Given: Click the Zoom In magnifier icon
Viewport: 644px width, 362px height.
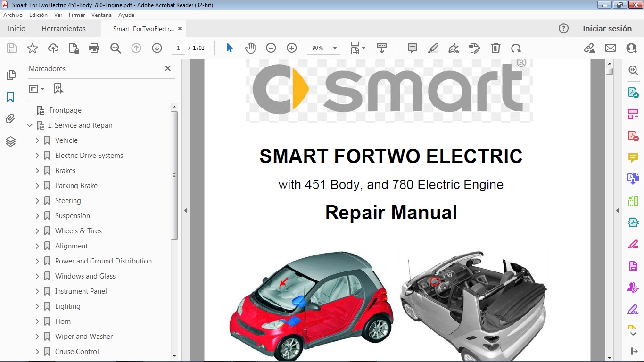Looking at the screenshot, I should click(x=291, y=48).
